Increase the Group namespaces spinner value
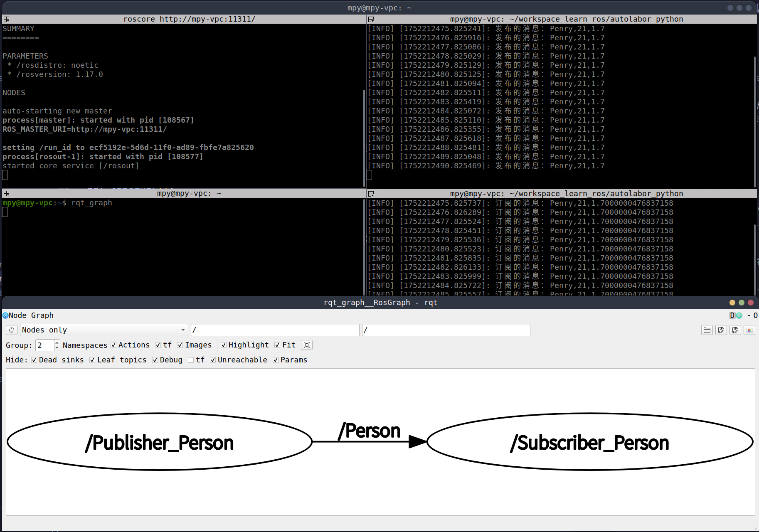This screenshot has height=532, width=759. pos(57,343)
